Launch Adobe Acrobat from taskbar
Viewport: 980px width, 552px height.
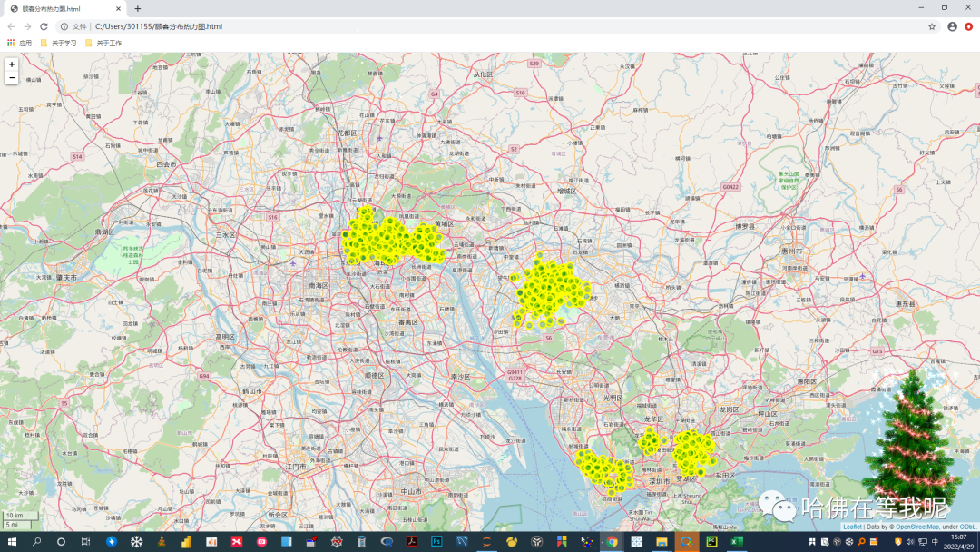point(411,542)
